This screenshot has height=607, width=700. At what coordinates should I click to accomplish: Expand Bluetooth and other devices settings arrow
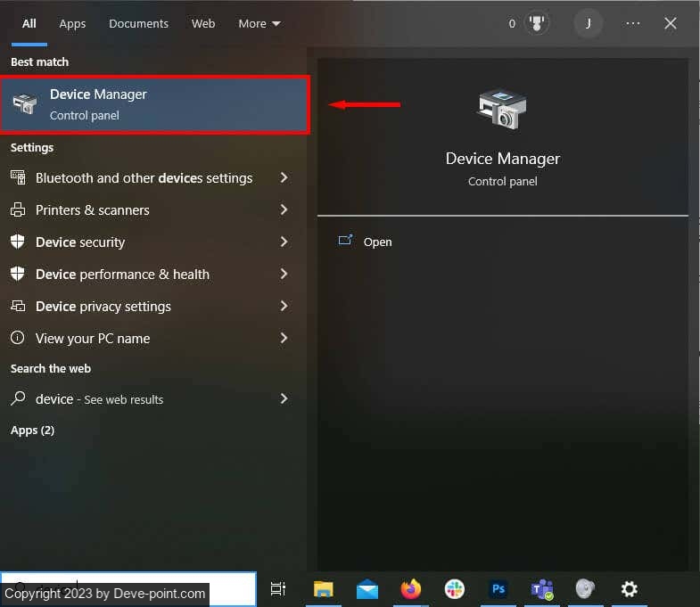[284, 178]
